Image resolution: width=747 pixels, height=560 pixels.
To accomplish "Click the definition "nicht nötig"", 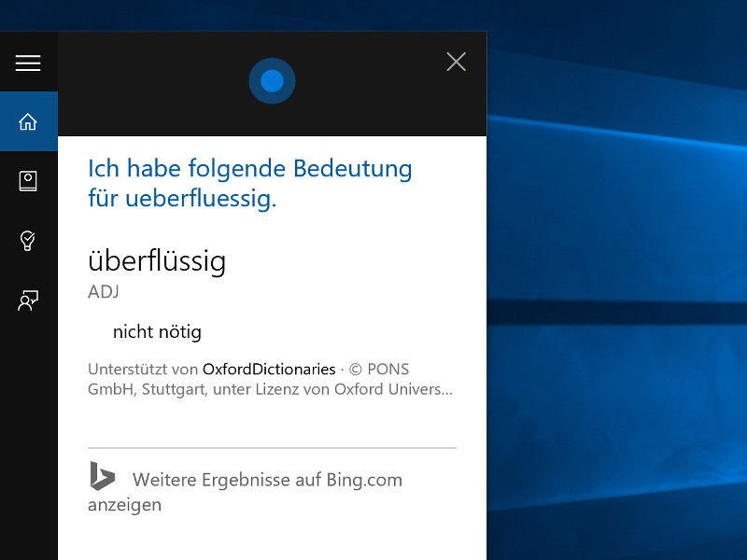I will pos(157,332).
